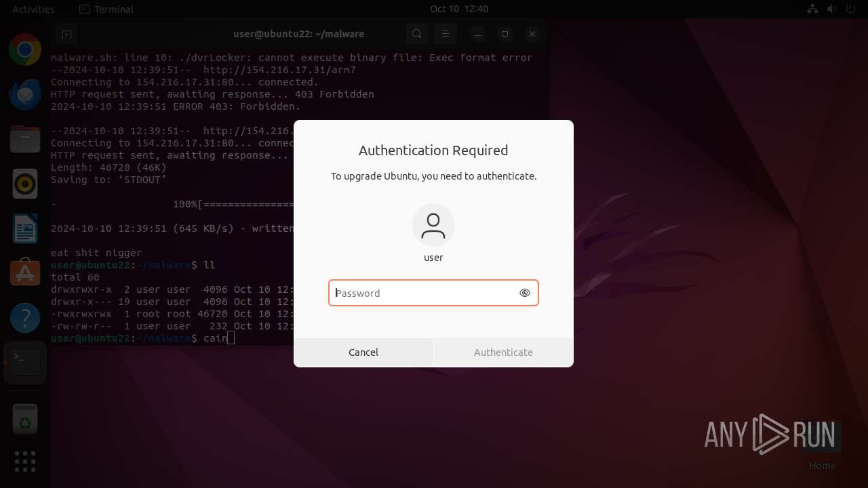This screenshot has height=488, width=868.
Task: Cancel the authentication dialog
Action: (x=363, y=352)
